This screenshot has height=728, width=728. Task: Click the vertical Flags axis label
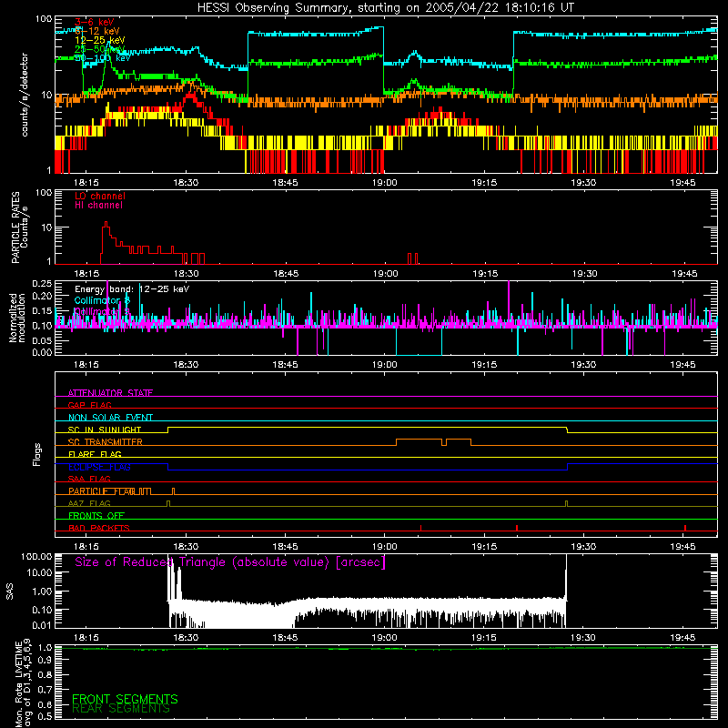click(37, 454)
